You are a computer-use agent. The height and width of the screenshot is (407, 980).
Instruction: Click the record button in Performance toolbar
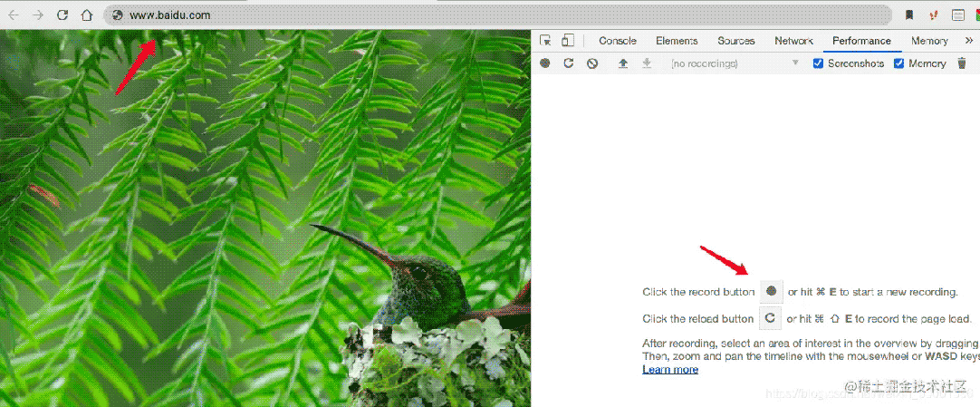click(545, 63)
